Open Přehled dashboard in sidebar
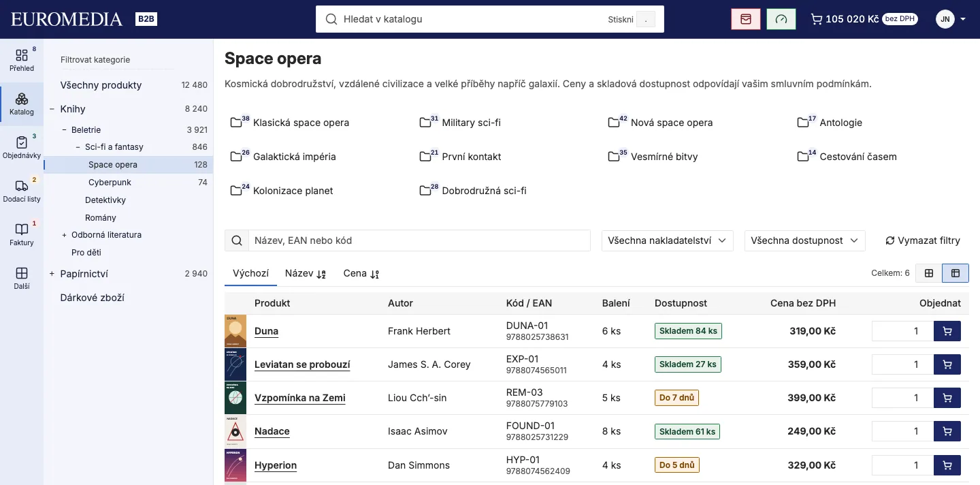The image size is (980, 485). tap(22, 60)
